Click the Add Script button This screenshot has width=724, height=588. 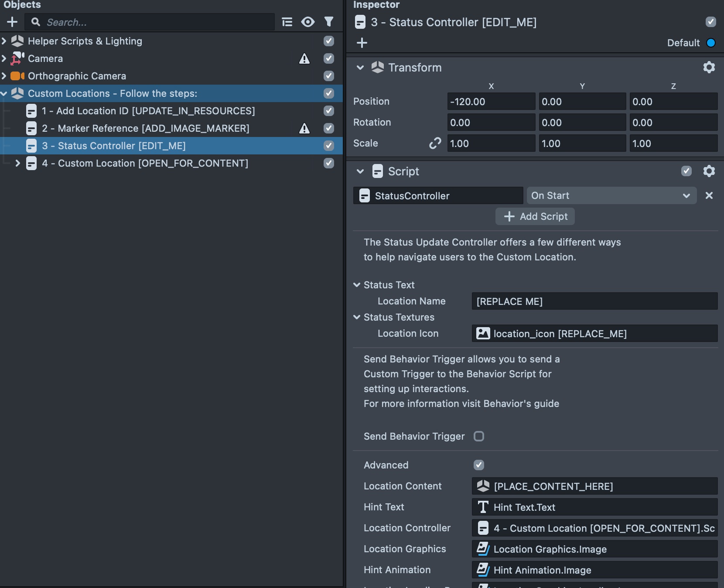(535, 216)
